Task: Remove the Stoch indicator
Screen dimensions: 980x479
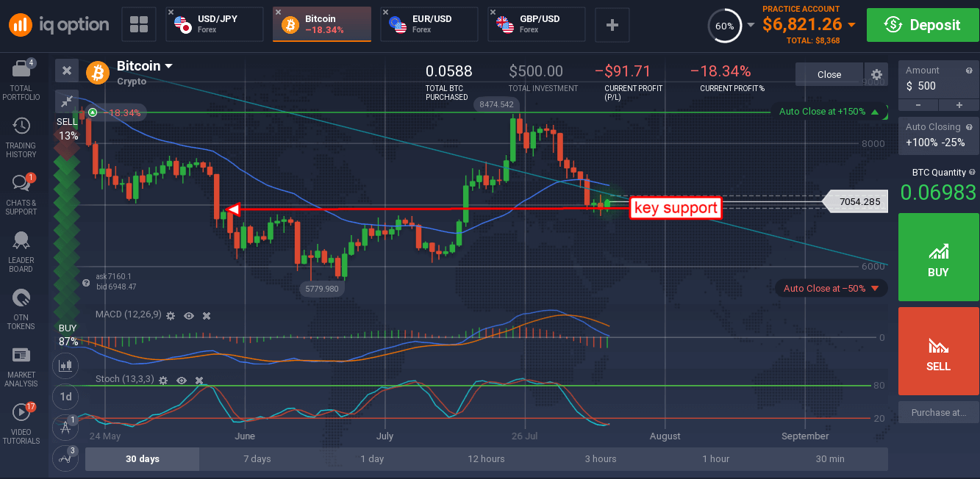Action: [198, 381]
